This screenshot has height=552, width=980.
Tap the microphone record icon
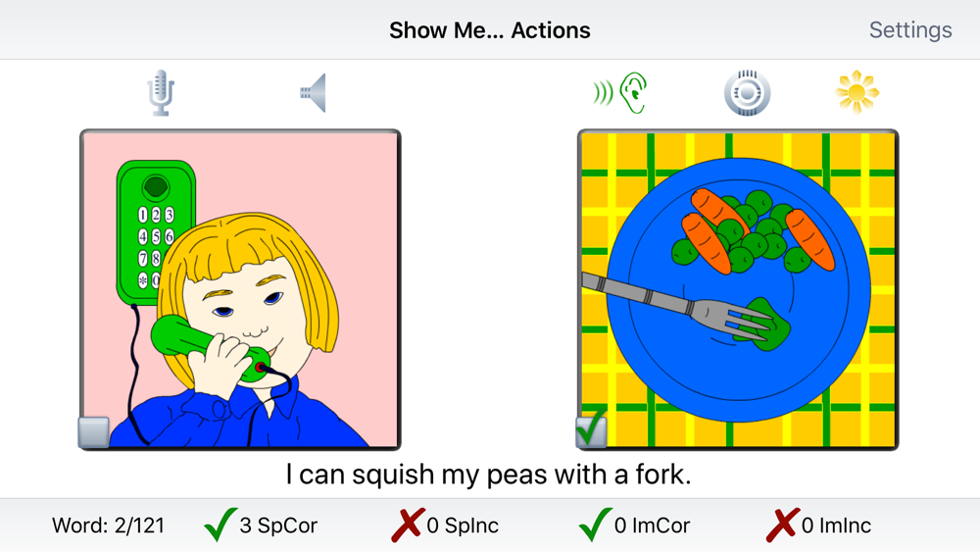click(x=161, y=92)
